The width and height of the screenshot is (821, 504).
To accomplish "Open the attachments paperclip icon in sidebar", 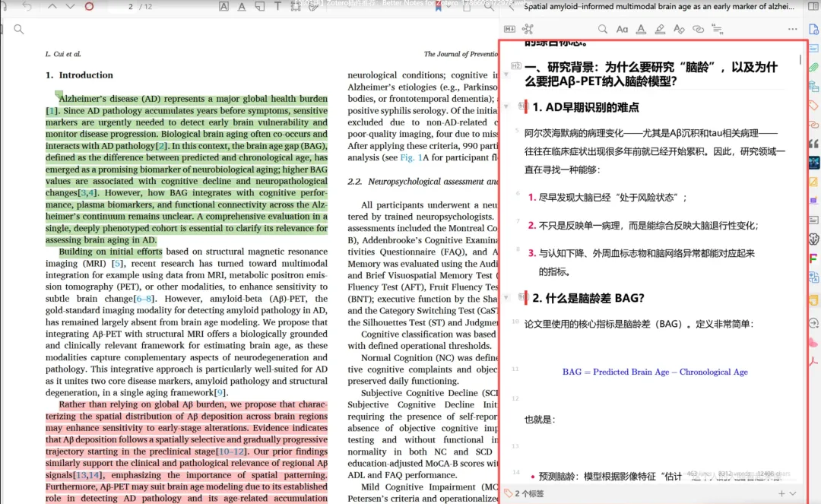I will click(x=813, y=67).
